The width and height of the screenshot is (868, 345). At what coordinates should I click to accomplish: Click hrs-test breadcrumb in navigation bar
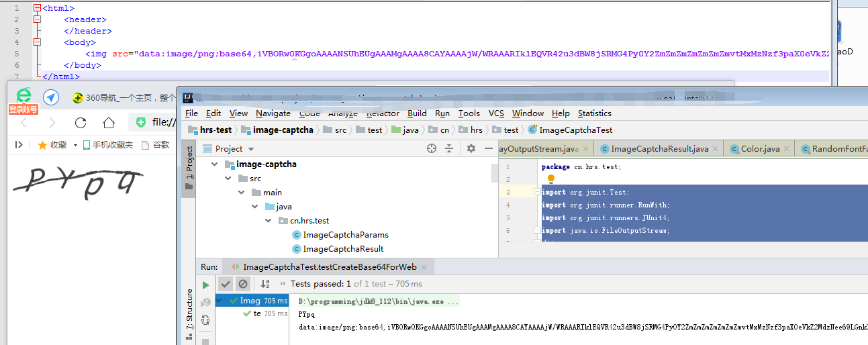coord(209,130)
